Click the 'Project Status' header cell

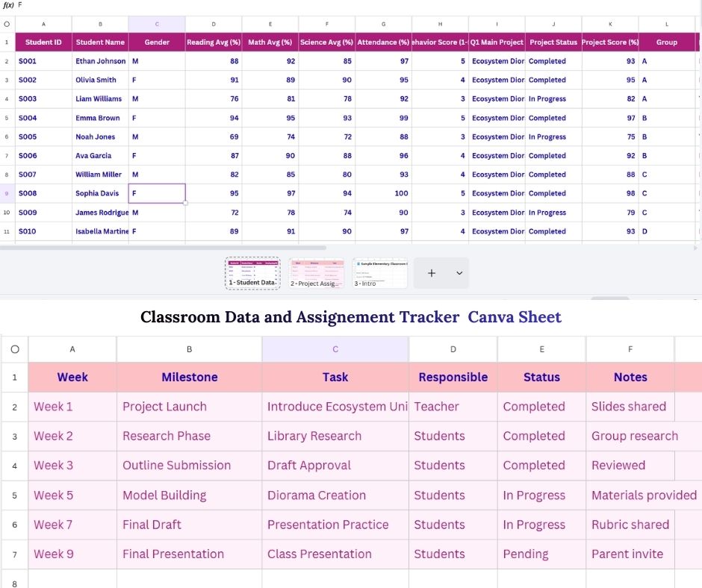[x=553, y=42]
